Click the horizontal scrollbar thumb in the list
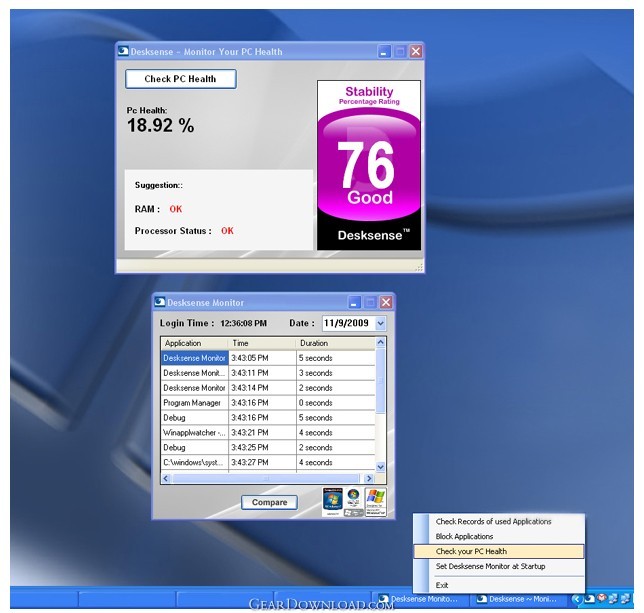The image size is (644, 613). point(266,478)
